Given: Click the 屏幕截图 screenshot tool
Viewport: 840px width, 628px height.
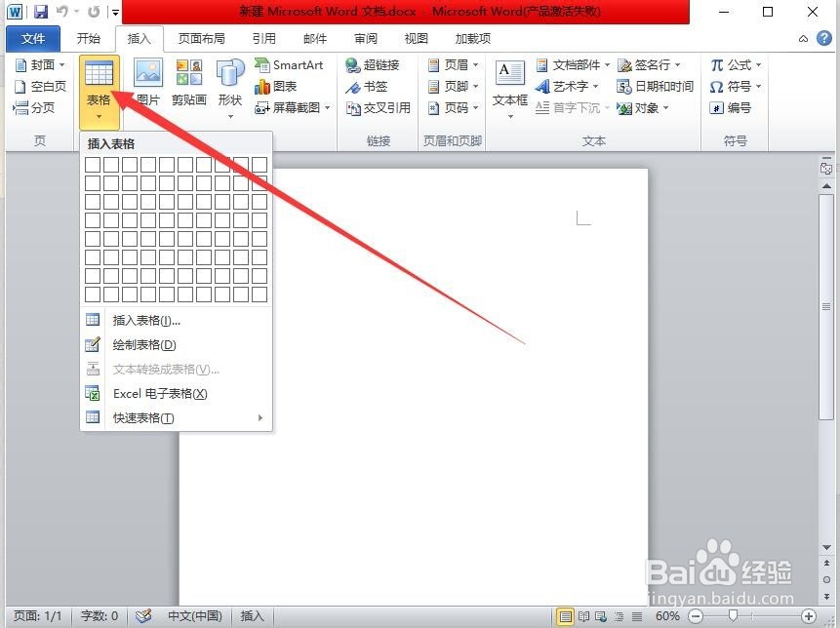Looking at the screenshot, I should click(293, 107).
